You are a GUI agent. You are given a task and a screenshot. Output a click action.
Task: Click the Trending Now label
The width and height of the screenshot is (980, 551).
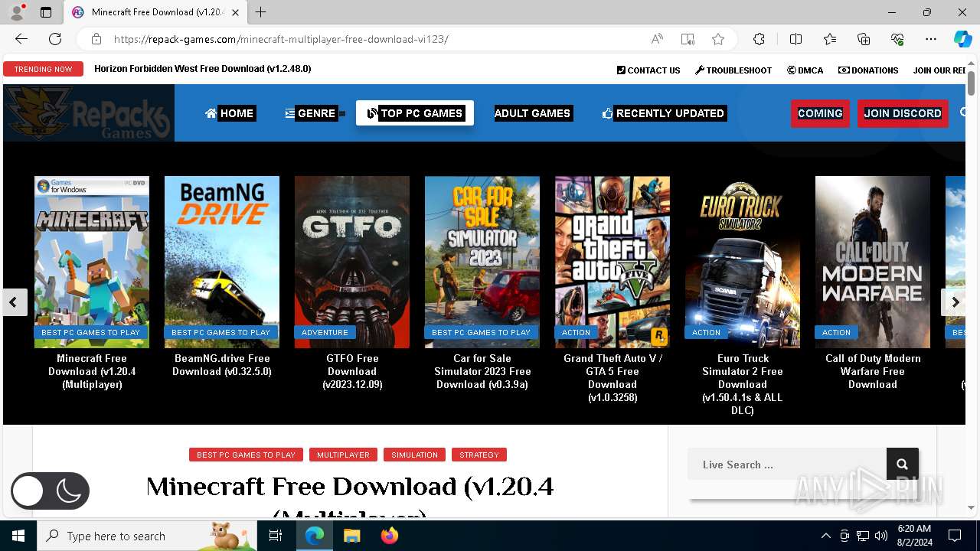point(43,69)
